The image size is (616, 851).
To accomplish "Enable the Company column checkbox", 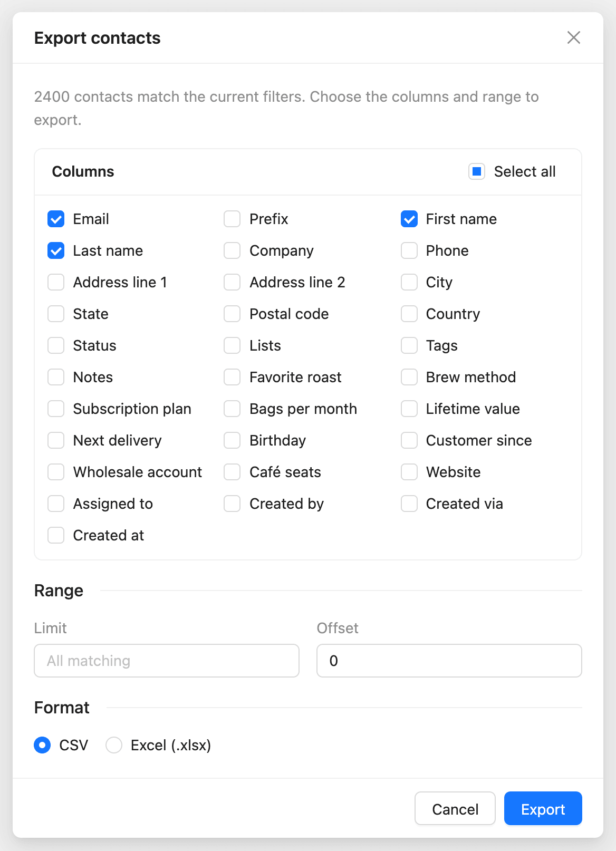I will point(232,250).
